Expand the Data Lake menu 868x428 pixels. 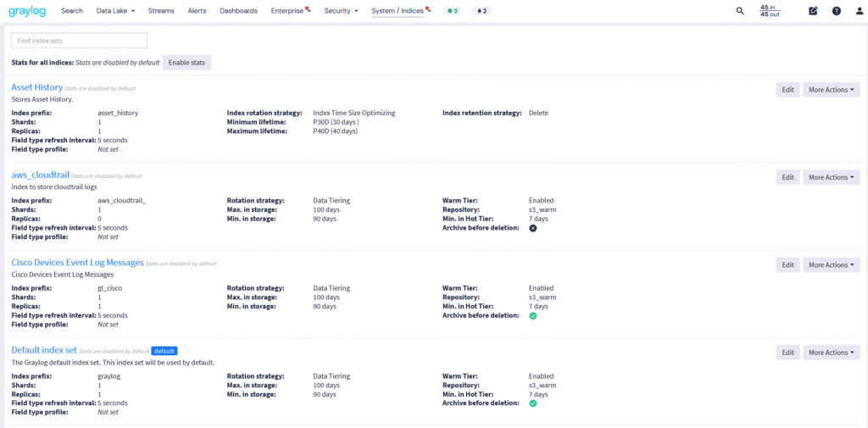pos(115,10)
